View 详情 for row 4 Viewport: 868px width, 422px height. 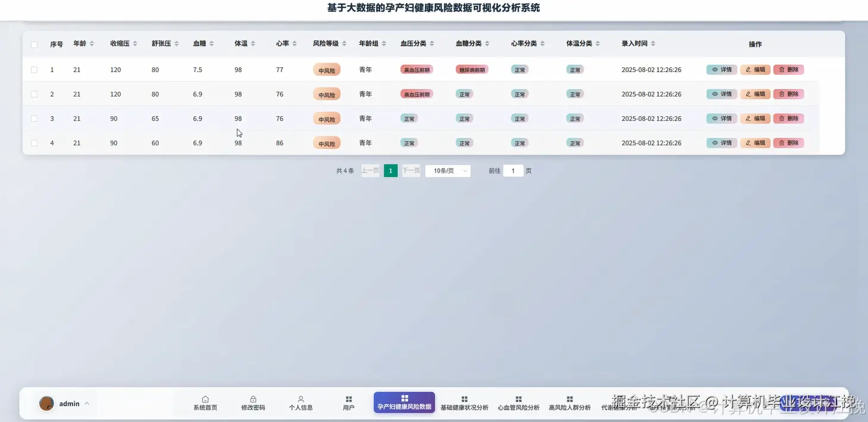pyautogui.click(x=722, y=143)
